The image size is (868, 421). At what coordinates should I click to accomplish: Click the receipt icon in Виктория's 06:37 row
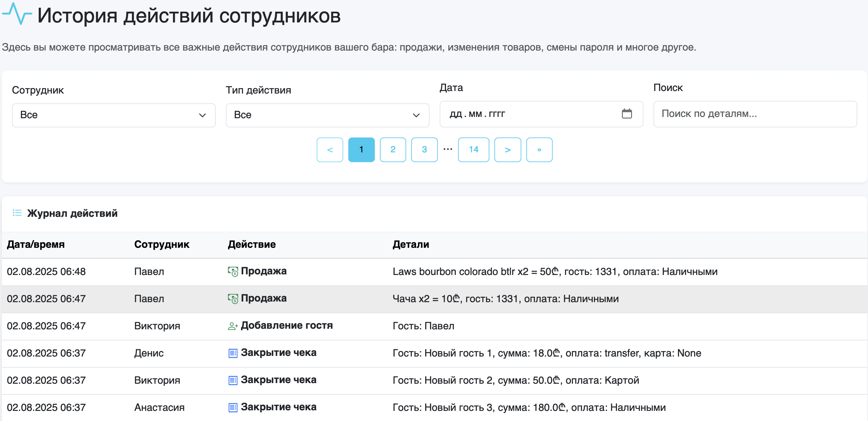tap(232, 380)
